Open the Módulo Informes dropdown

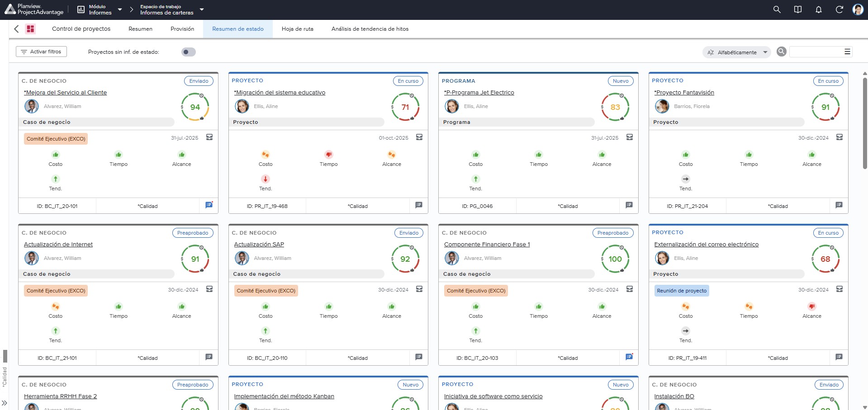100,9
